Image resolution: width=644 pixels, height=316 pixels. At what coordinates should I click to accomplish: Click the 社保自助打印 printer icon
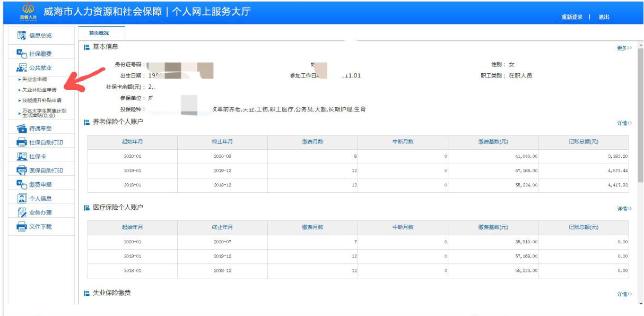pyautogui.click(x=22, y=142)
